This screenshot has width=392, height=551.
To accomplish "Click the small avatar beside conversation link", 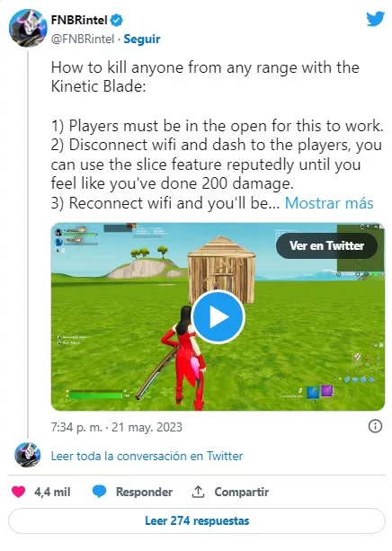I will [x=28, y=455].
